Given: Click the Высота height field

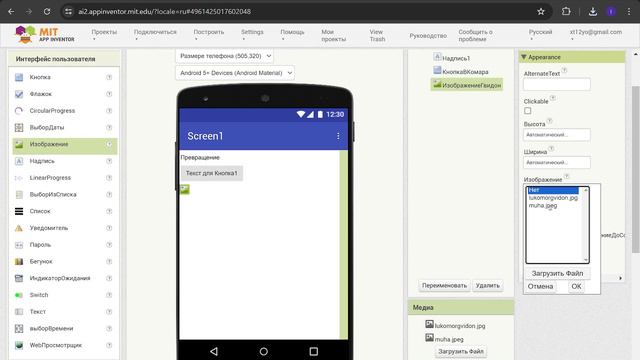Looking at the screenshot, I should (557, 135).
